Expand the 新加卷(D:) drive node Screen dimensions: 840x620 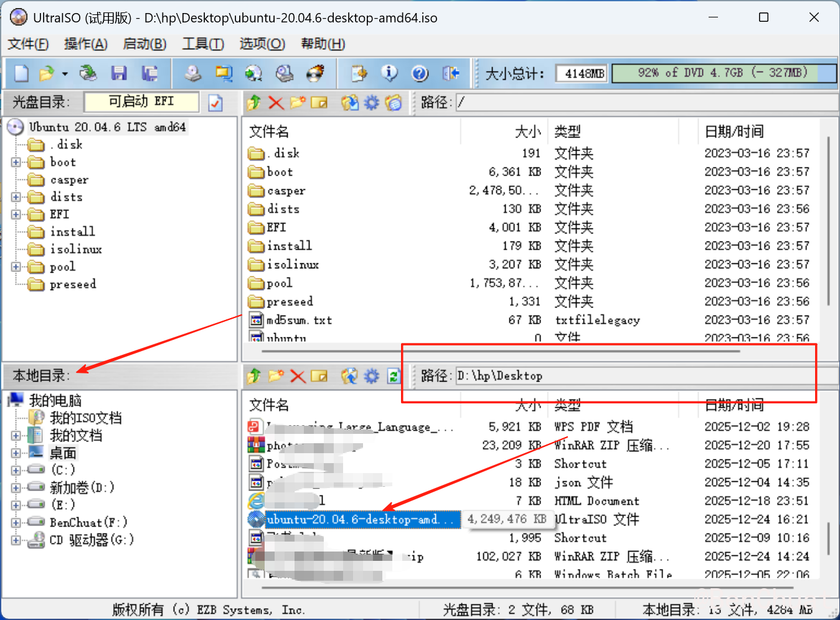[16, 487]
